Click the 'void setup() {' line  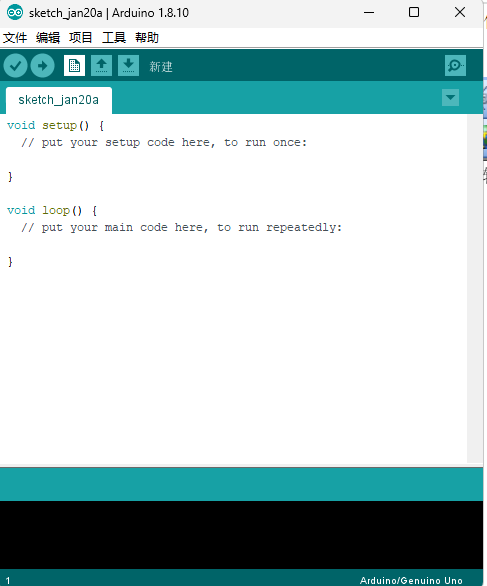point(55,126)
